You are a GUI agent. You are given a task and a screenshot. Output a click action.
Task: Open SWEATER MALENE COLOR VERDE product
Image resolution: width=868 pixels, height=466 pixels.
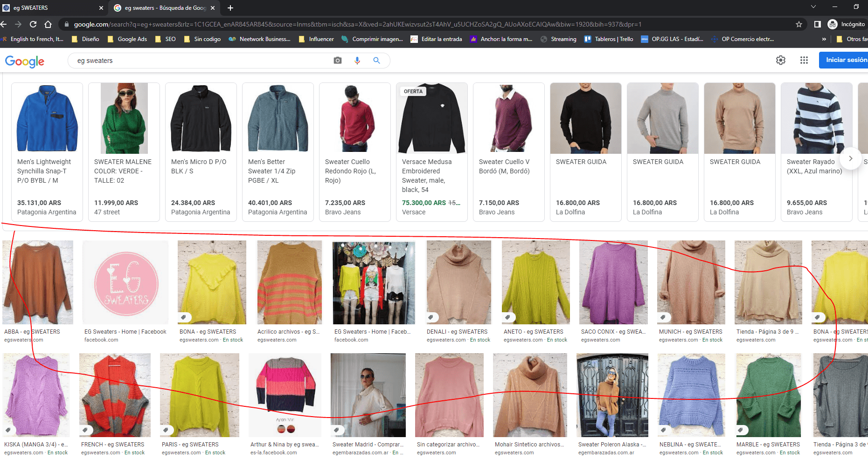click(124, 152)
